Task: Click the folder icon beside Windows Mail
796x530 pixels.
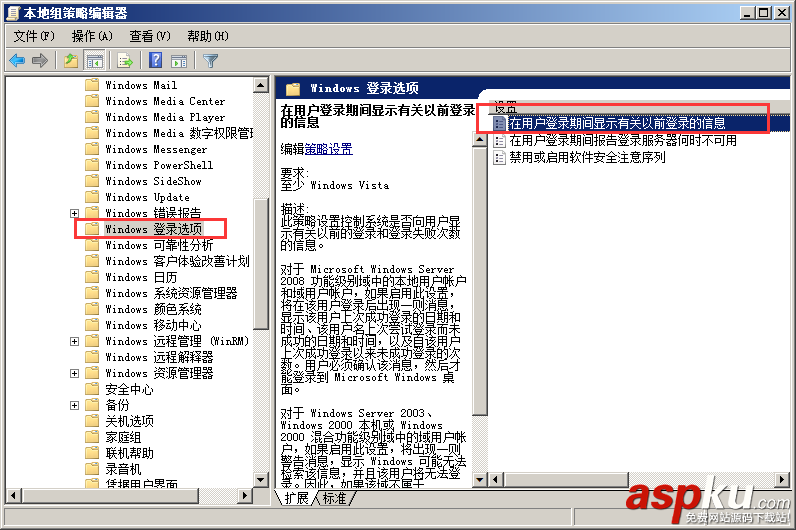Action: click(92, 85)
